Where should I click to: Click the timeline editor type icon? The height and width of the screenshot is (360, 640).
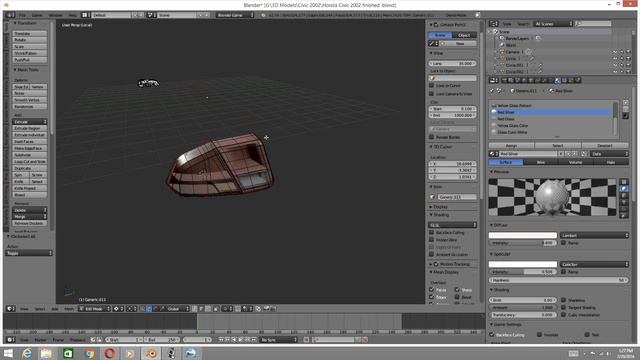click(11, 340)
